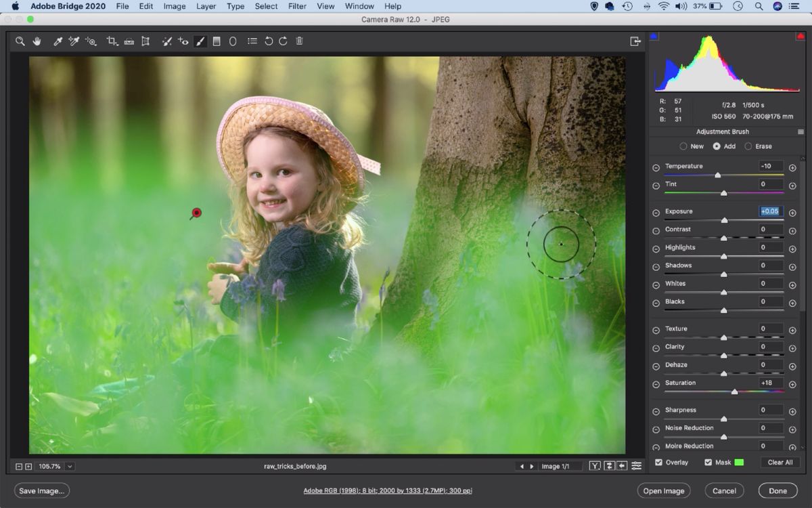Select the White Balance eyedropper tool
The width and height of the screenshot is (812, 508).
point(58,41)
